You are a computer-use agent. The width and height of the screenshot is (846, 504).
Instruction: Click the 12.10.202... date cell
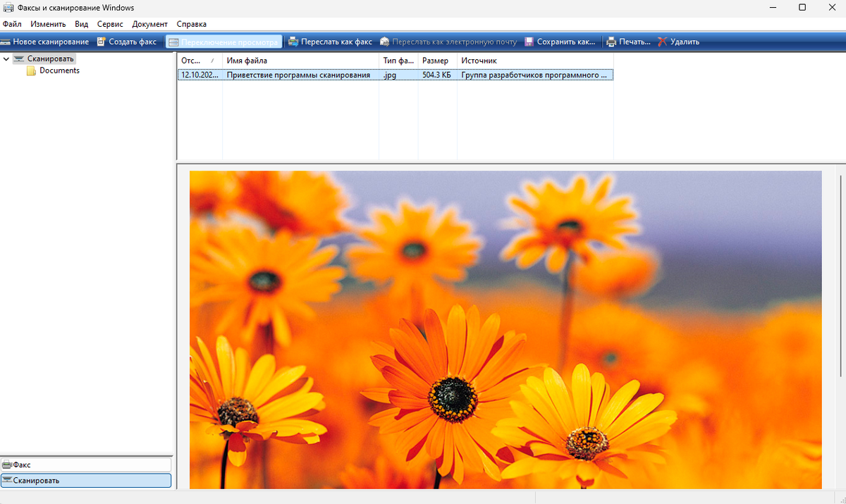pyautogui.click(x=200, y=75)
